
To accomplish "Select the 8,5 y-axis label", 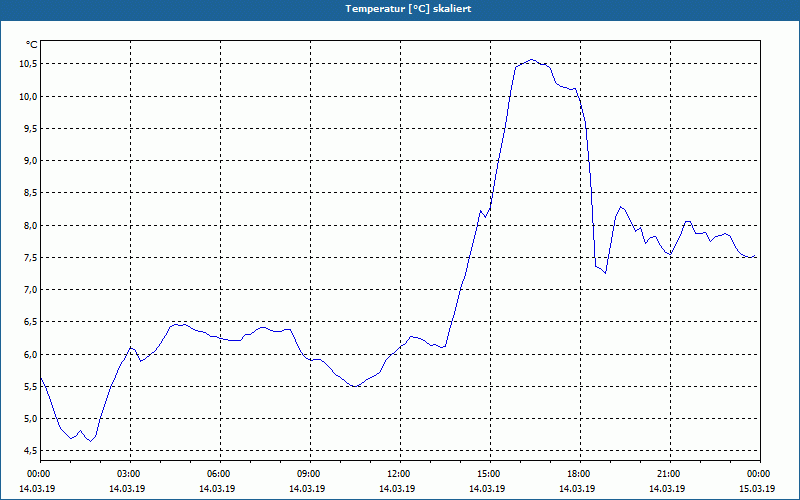I will coord(31,193).
